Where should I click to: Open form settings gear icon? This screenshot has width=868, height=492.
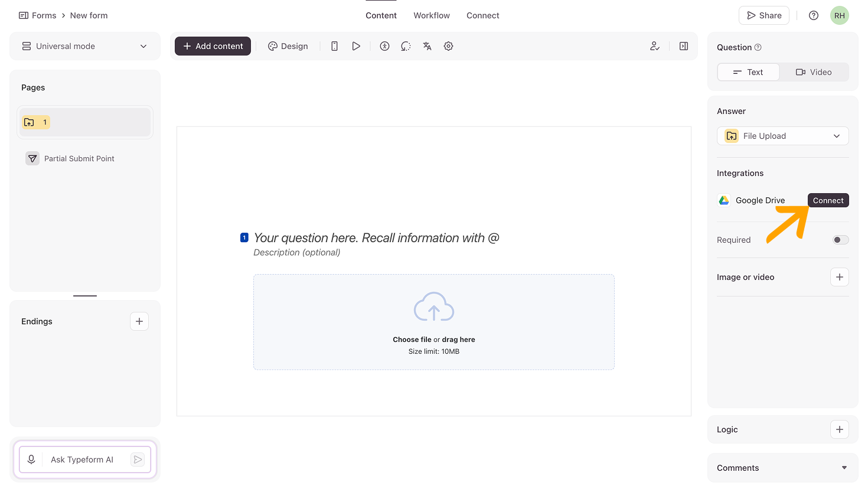coord(448,46)
